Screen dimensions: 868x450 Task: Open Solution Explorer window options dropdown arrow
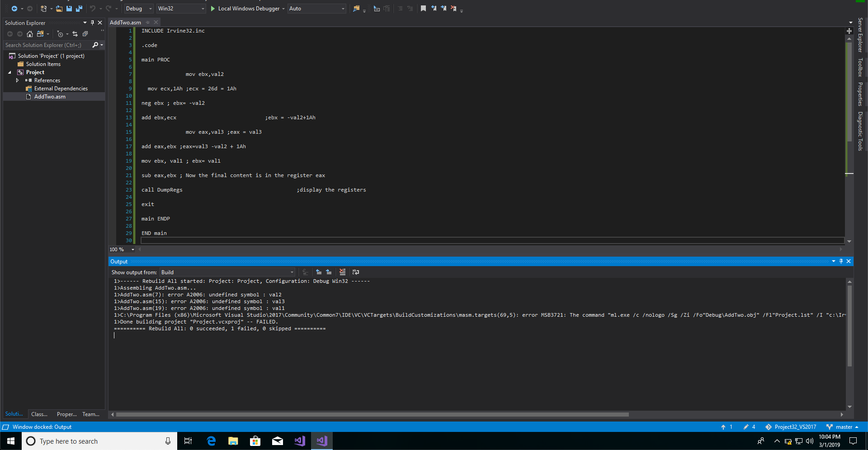point(85,23)
